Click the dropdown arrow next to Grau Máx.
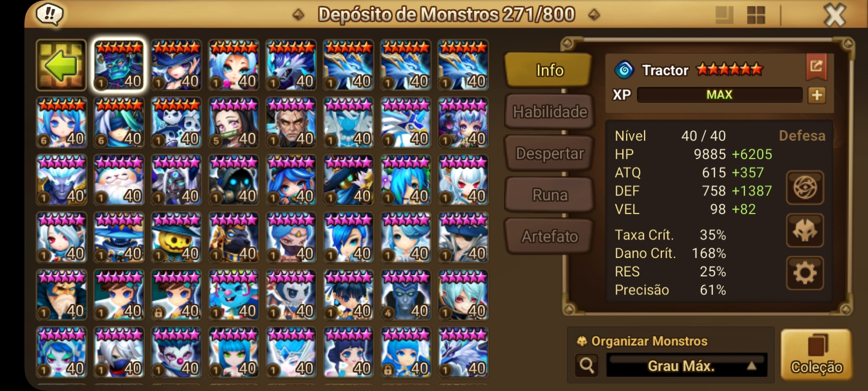This screenshot has height=391, width=868. point(751,366)
